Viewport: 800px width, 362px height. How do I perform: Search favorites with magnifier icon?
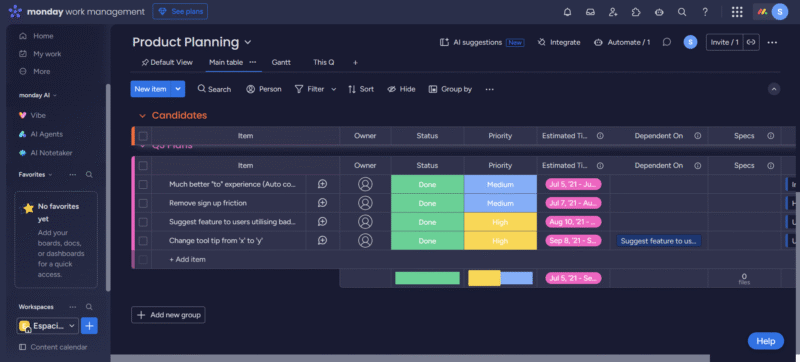coord(89,174)
